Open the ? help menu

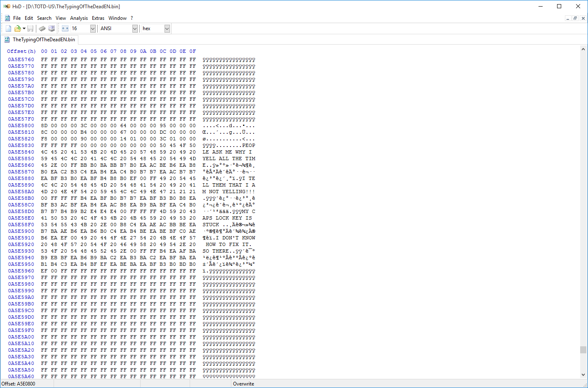tap(132, 18)
